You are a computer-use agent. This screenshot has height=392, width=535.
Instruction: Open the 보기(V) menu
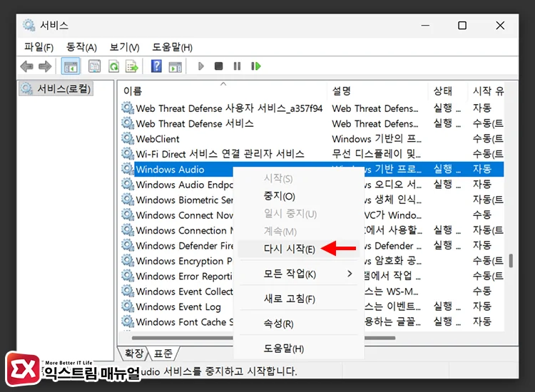[124, 47]
